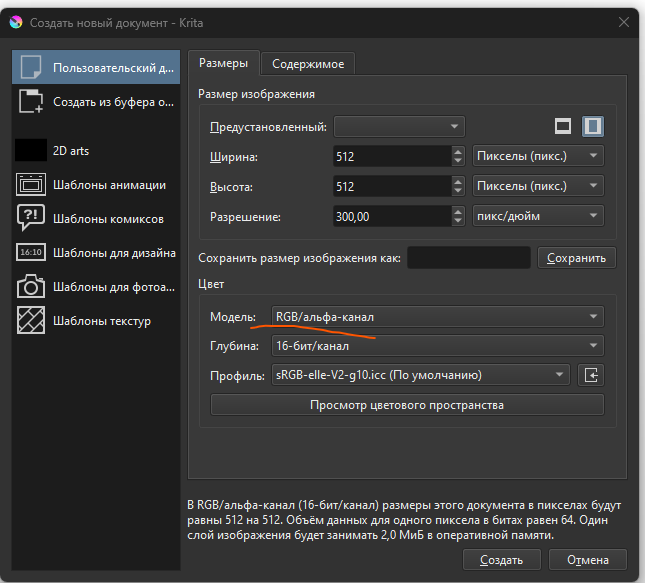The image size is (645, 583).
Task: Click the import color profile icon
Action: click(x=591, y=375)
